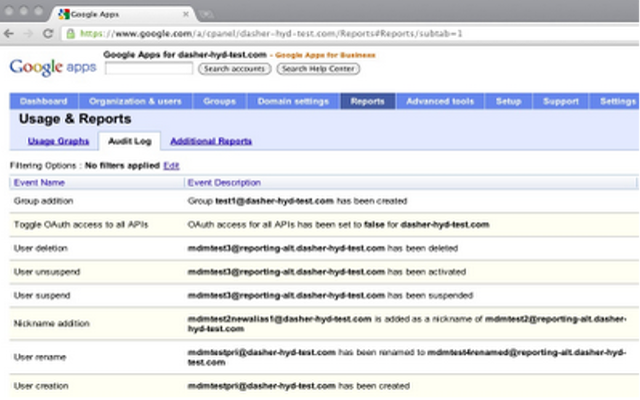
Task: Switch to the Usage Graphs subtab
Action: (x=58, y=141)
